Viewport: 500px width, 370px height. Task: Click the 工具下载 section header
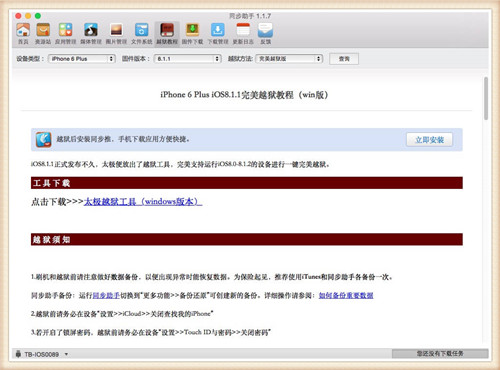[247, 183]
